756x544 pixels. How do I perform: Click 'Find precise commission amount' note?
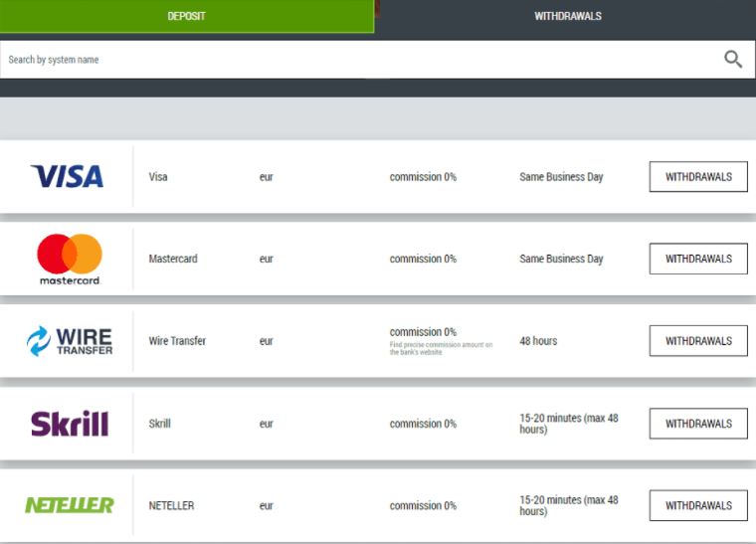[x=441, y=348]
